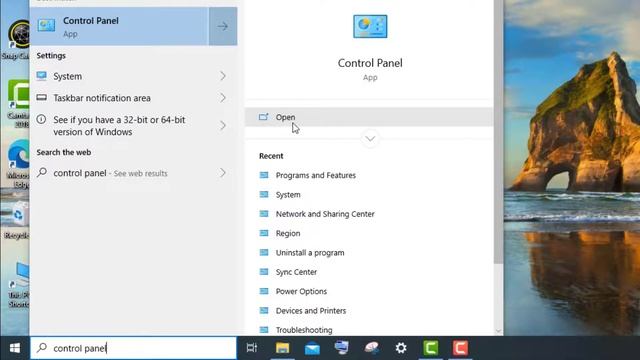Open red Camtasia recorder icon on taskbar
Screen dimensions: 640x360
click(x=460, y=348)
